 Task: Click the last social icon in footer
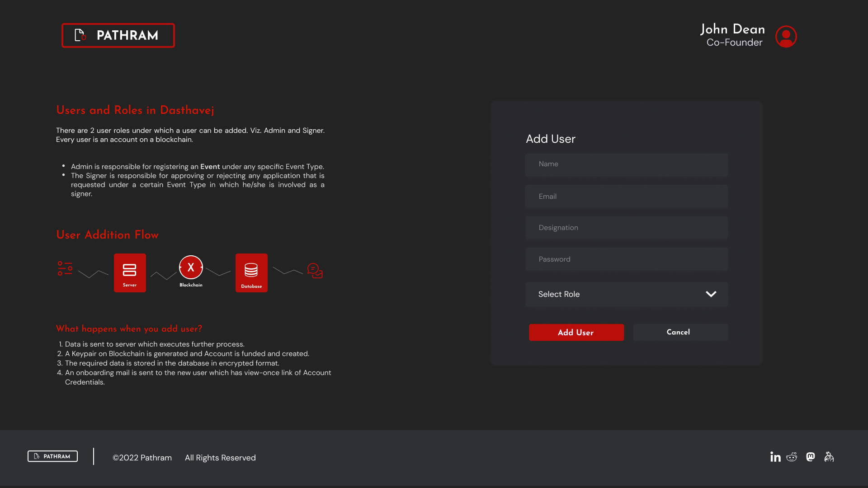coord(829,457)
